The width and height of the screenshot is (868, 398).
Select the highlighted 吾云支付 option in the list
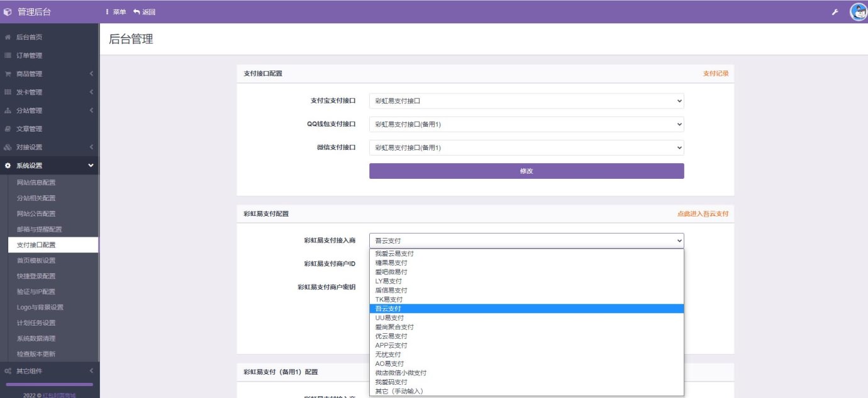coord(526,309)
